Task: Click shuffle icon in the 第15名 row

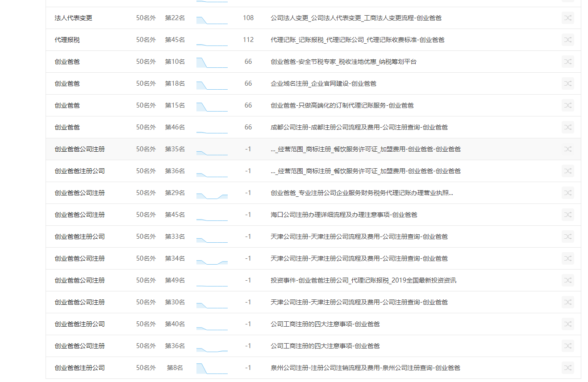Action: pyautogui.click(x=567, y=105)
